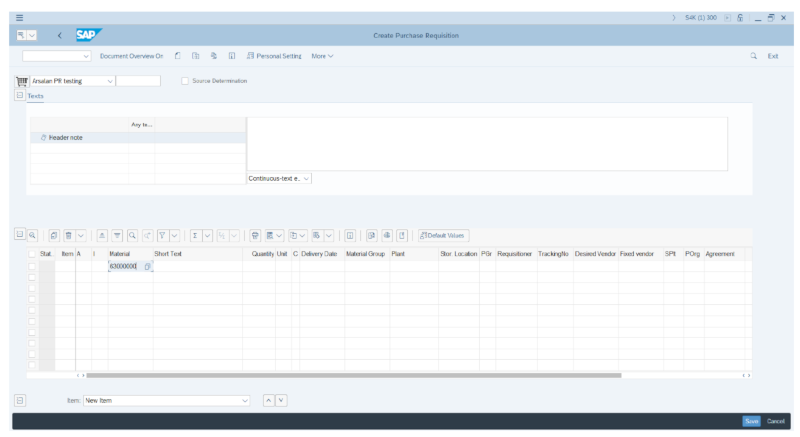Toggle the select-all checkbox in grid header

click(x=32, y=254)
